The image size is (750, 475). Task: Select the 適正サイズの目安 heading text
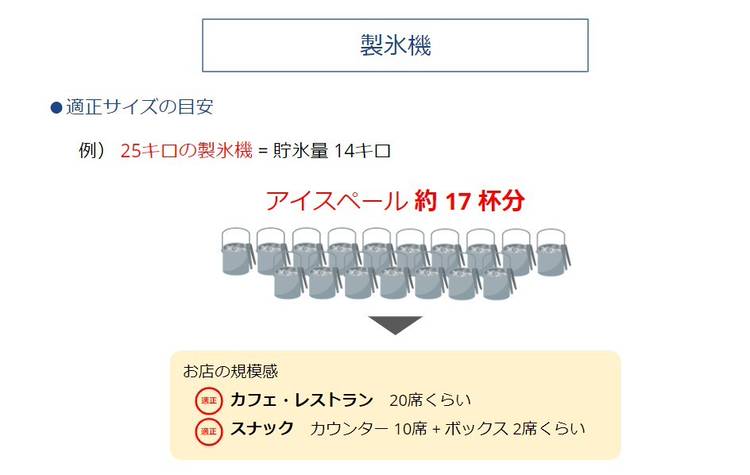(140, 107)
